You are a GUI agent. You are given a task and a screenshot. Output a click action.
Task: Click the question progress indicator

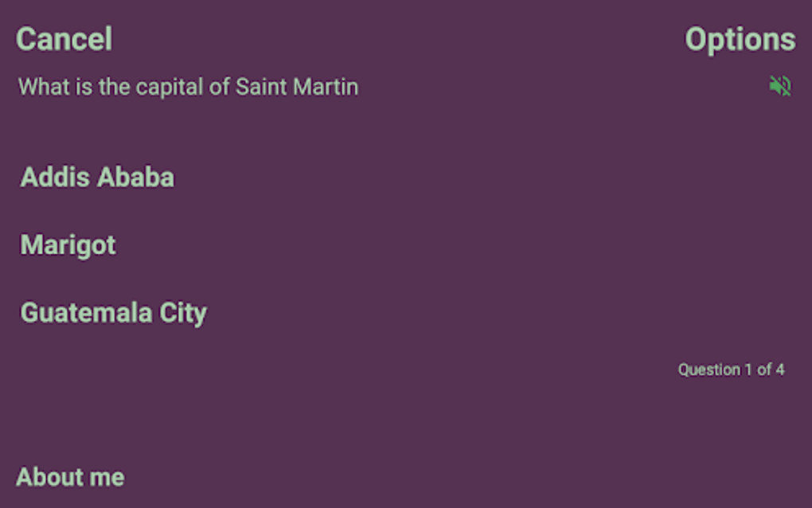(x=731, y=369)
